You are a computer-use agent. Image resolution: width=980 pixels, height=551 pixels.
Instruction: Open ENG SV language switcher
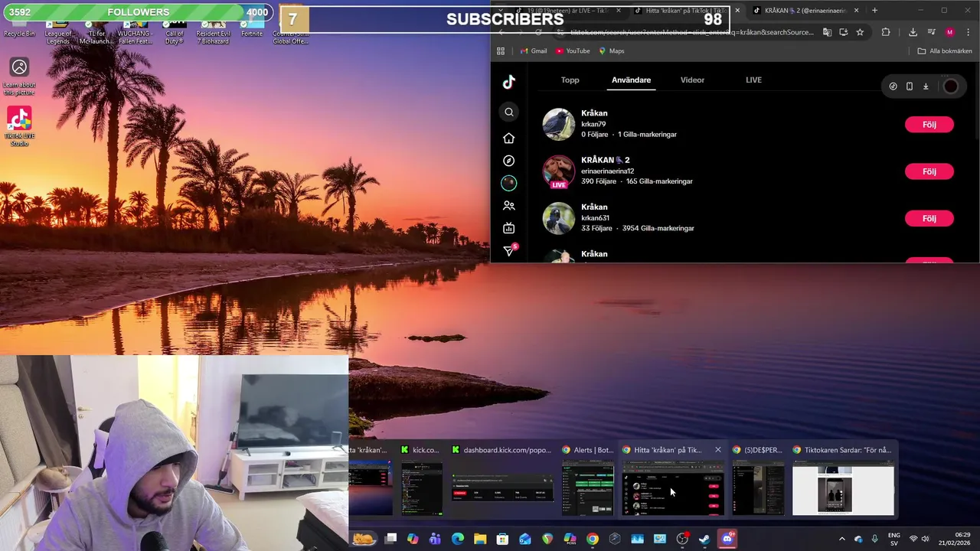pyautogui.click(x=893, y=540)
